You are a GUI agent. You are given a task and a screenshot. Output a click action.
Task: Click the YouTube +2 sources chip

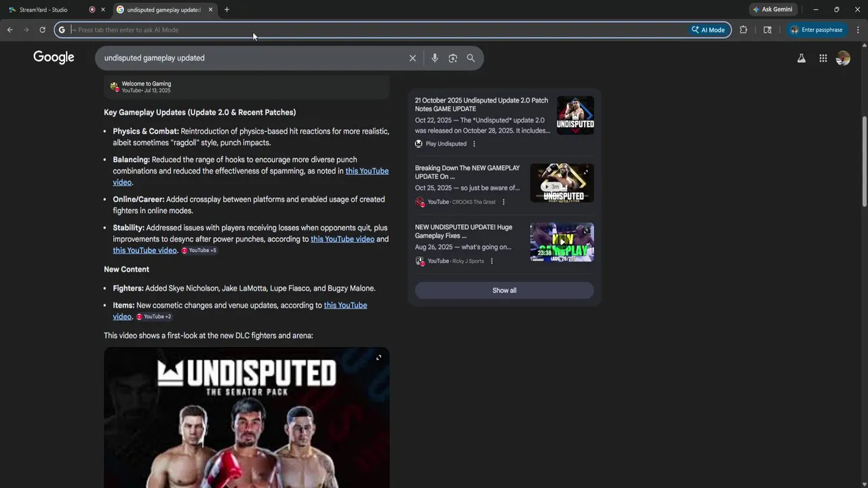click(154, 317)
